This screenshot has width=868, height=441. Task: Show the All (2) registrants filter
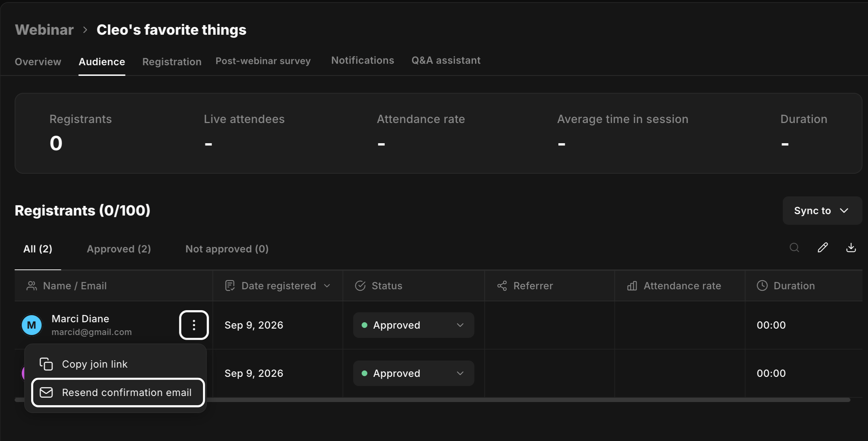[x=38, y=249]
